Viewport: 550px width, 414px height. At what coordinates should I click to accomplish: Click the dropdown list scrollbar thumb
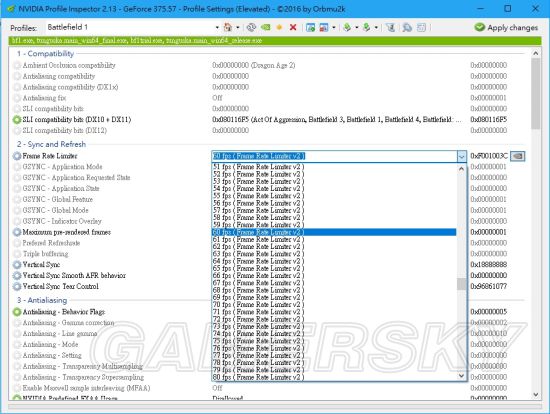coord(462,284)
